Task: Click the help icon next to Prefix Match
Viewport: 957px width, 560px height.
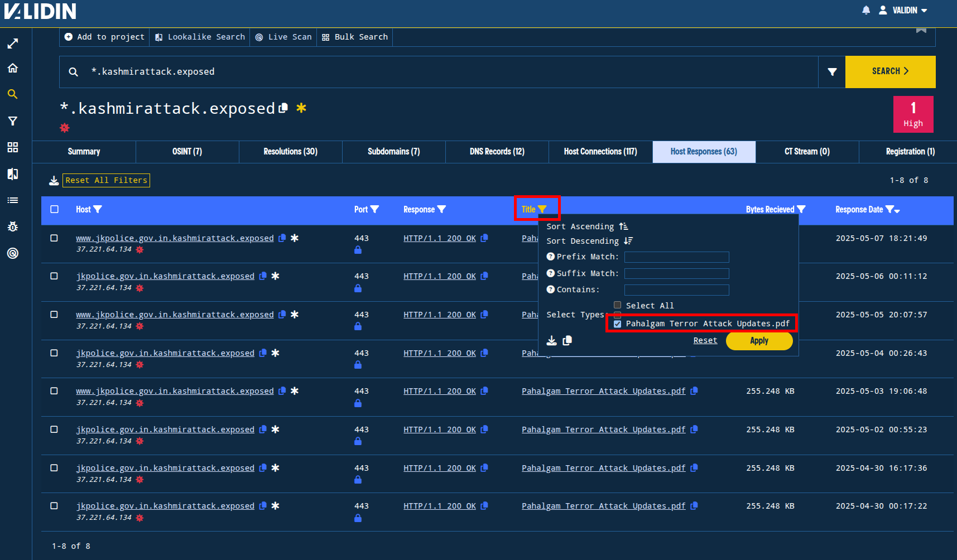Action: pos(551,257)
